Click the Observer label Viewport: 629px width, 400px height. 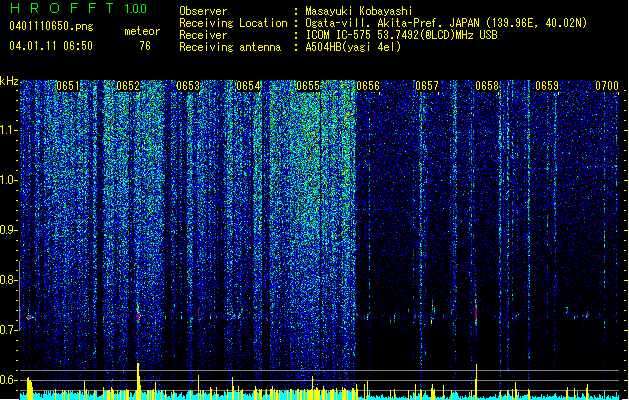click(203, 11)
